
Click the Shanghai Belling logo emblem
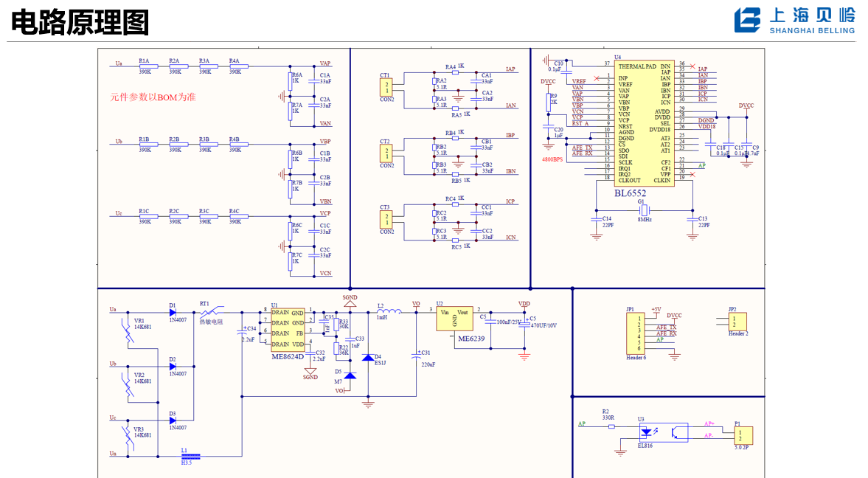coord(747,21)
